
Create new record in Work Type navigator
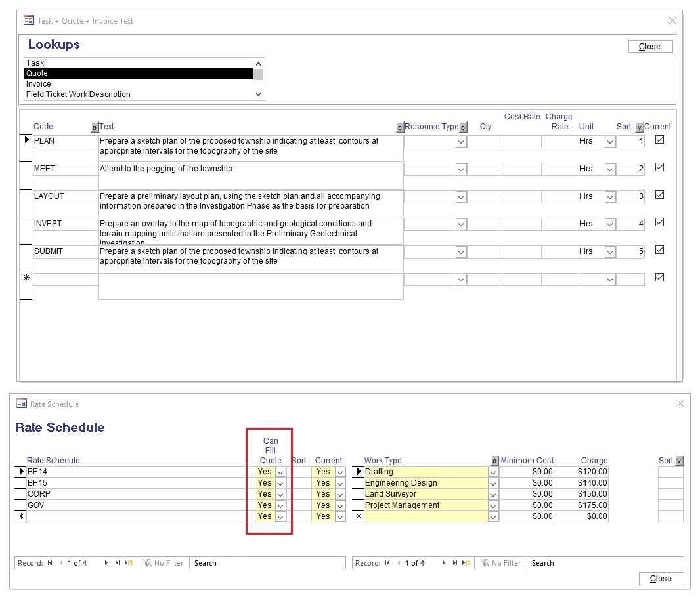[467, 563]
